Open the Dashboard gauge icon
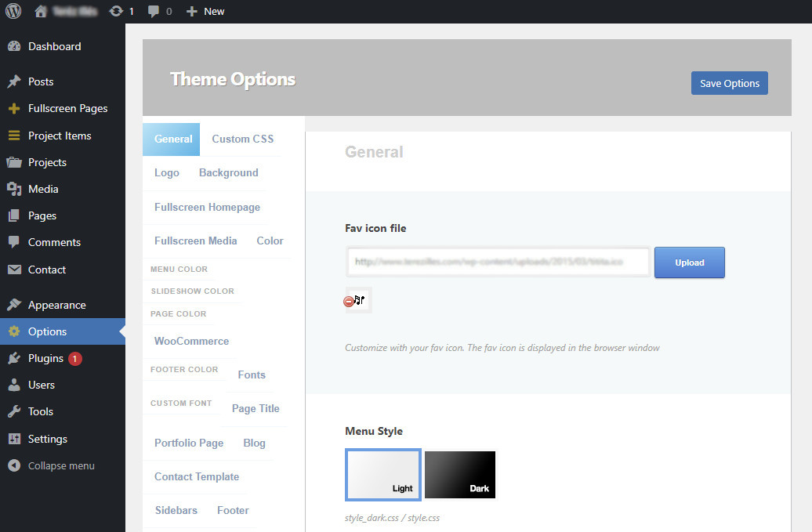The image size is (812, 532). [x=13, y=46]
